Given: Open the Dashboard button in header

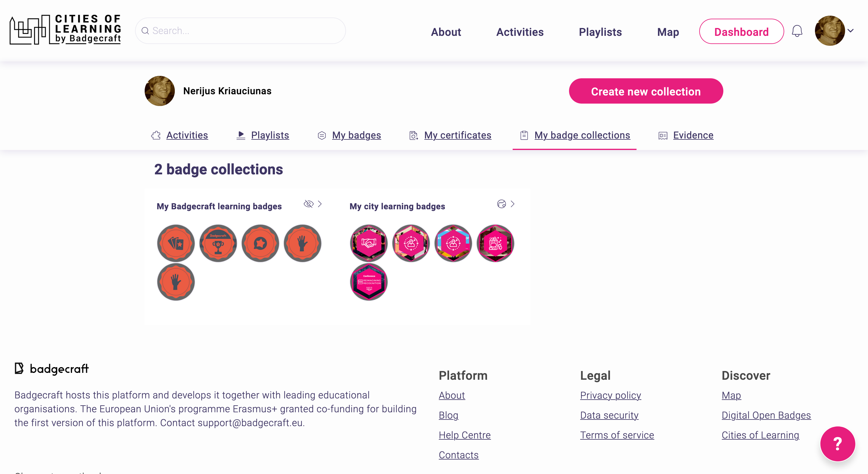Looking at the screenshot, I should pyautogui.click(x=741, y=32).
